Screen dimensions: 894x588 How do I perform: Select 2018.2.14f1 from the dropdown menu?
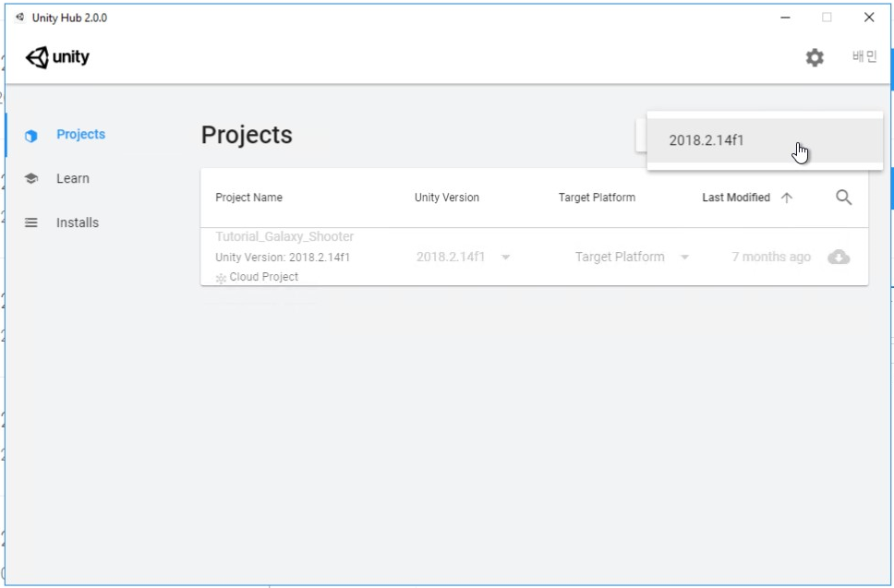765,140
